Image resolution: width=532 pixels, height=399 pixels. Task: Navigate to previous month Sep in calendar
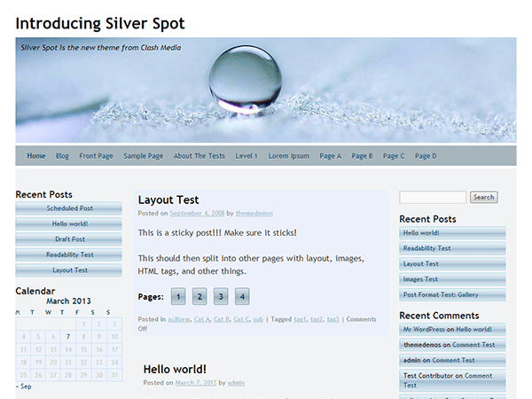(x=23, y=387)
